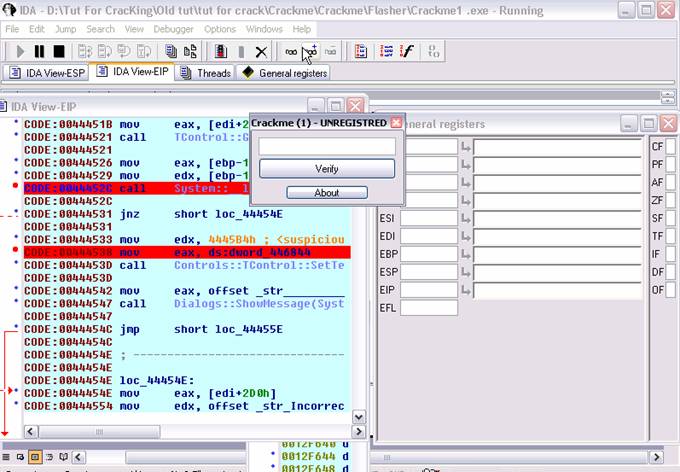Click the Run until return icon
This screenshot has width=680, height=472.
(124, 52)
